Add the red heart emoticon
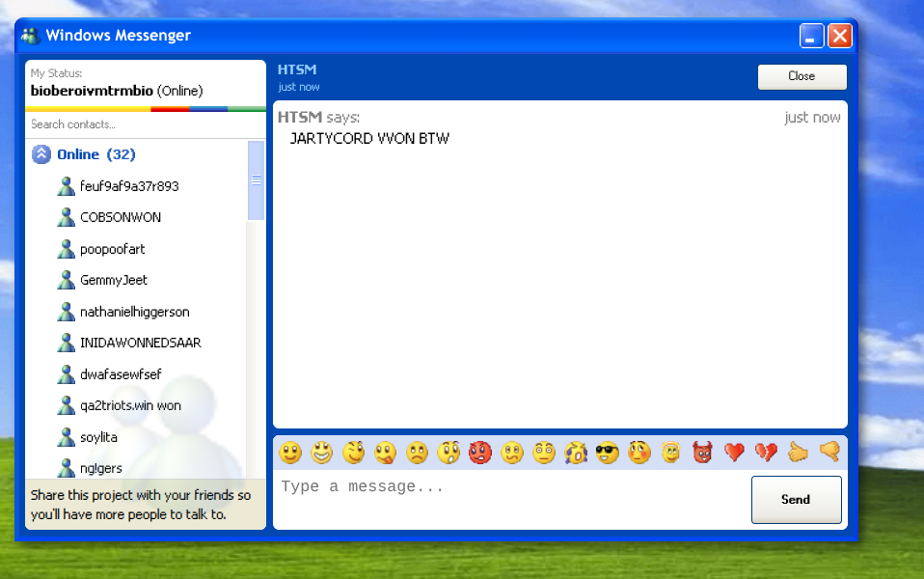The width and height of the screenshot is (924, 579). click(734, 453)
